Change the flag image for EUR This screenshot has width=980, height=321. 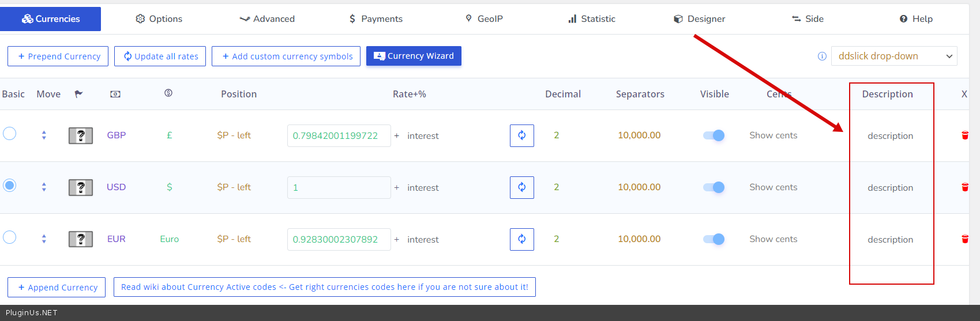(81, 239)
